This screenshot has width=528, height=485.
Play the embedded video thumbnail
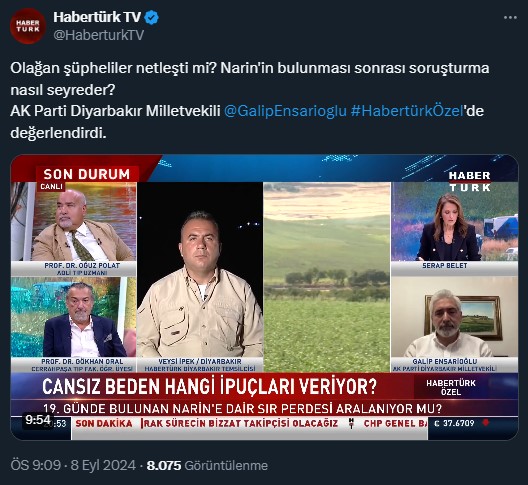264,297
